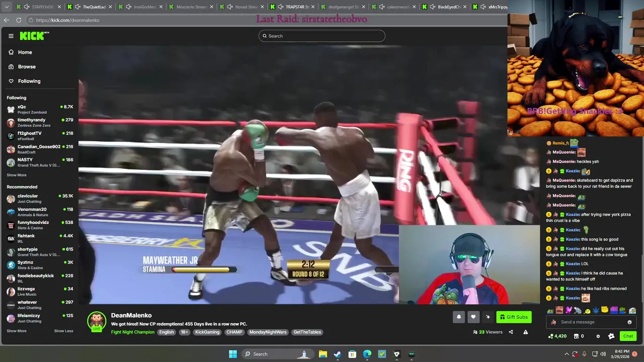Image resolution: width=644 pixels, height=362 pixels.
Task: Insert the blue leaf emote from quick emotes
Action: click(596, 310)
